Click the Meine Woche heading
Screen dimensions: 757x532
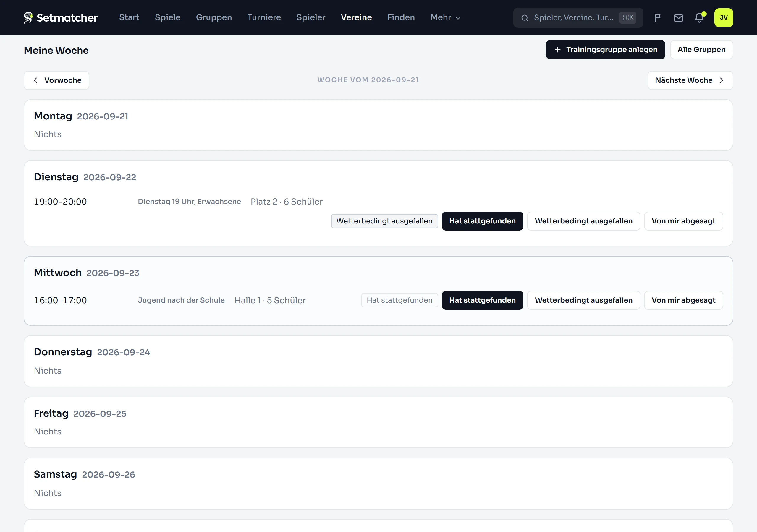(x=56, y=51)
